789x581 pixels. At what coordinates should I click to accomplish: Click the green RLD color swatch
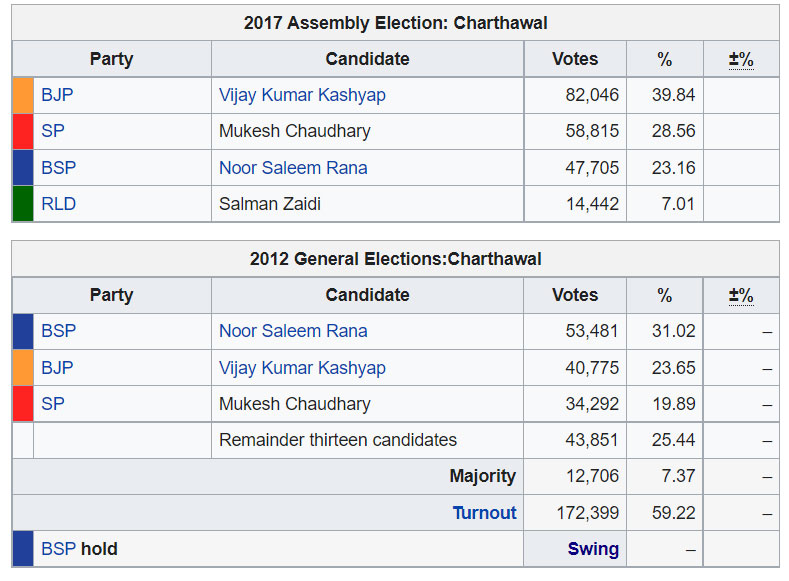(23, 204)
